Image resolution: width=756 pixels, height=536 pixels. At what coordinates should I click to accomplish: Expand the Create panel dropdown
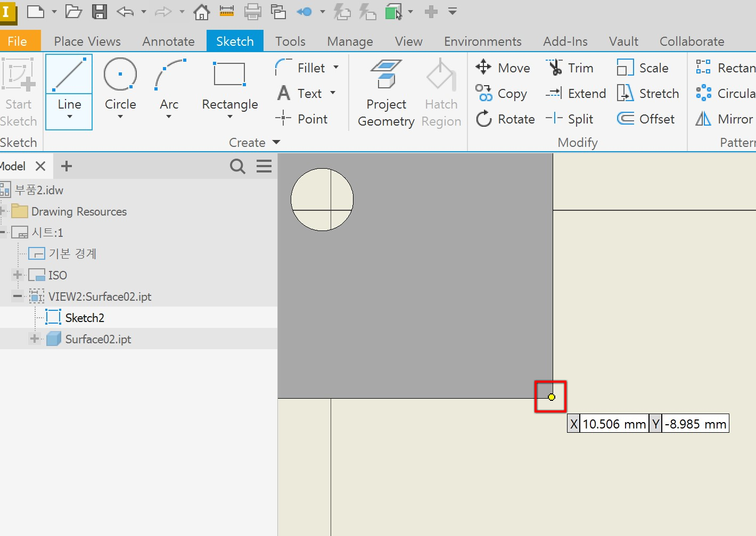pyautogui.click(x=276, y=142)
